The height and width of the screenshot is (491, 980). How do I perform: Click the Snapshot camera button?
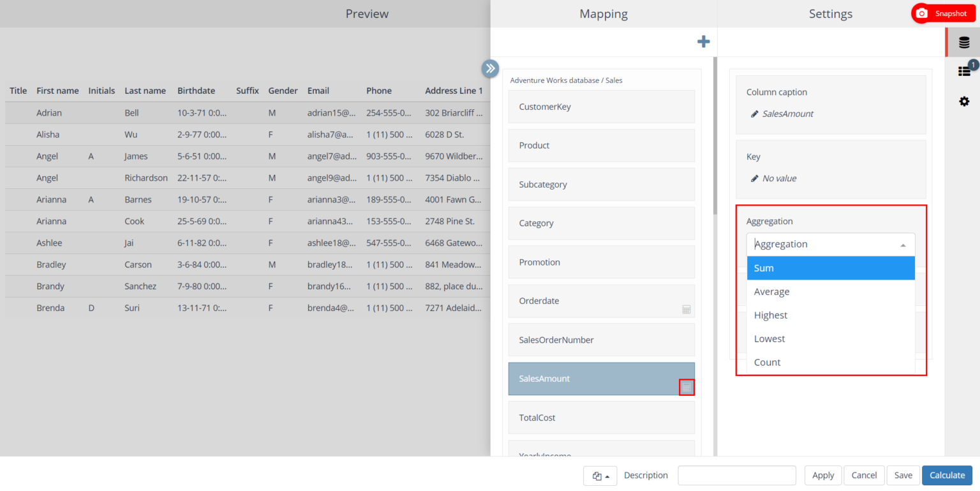pyautogui.click(x=943, y=13)
